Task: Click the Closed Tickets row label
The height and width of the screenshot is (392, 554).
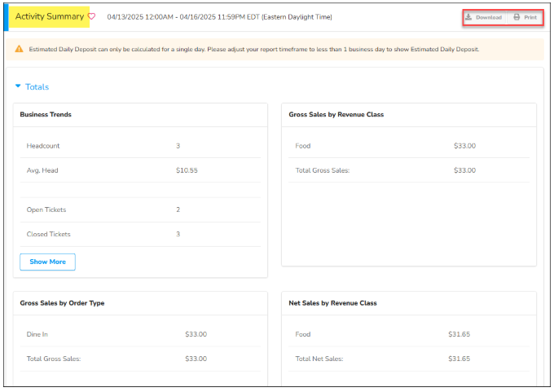Action: point(48,234)
